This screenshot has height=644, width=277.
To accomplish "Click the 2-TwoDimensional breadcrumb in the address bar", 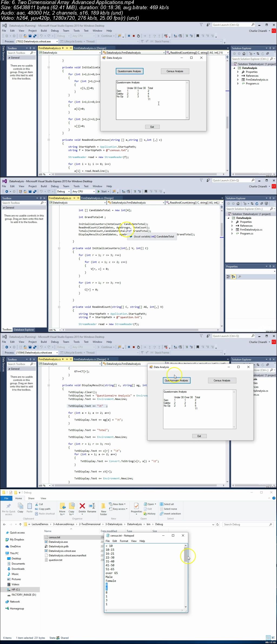I will pos(90,524).
